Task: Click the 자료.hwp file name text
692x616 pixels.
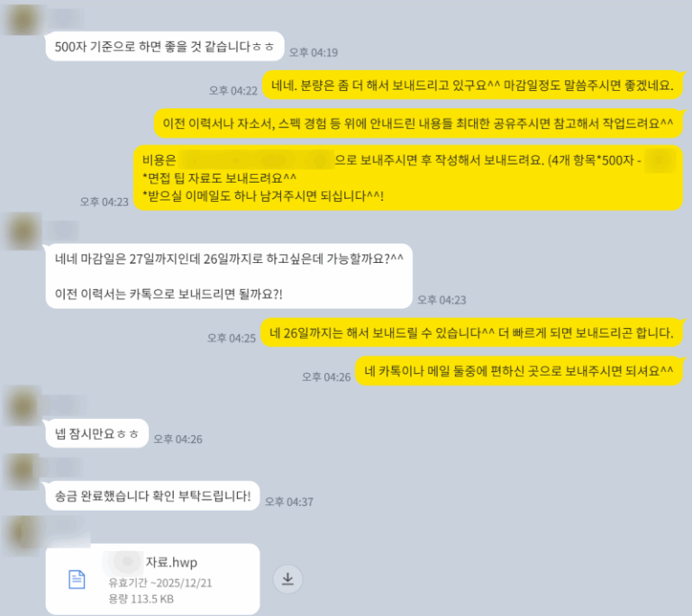Action: coord(171,562)
